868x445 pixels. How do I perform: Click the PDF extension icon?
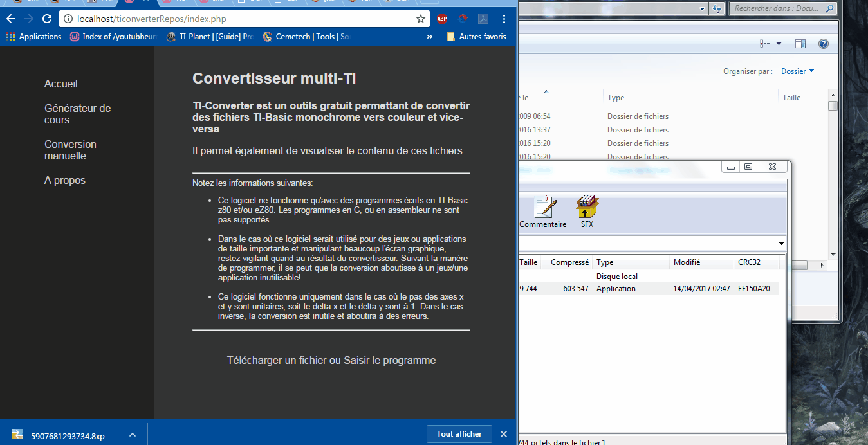tap(482, 19)
